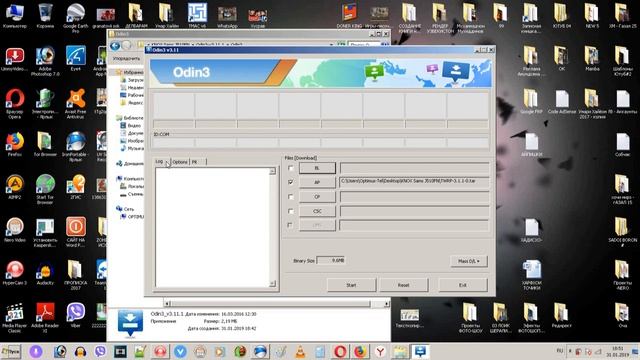Open the Yandex browser taskbar icon
The image size is (640, 360).
380,351
